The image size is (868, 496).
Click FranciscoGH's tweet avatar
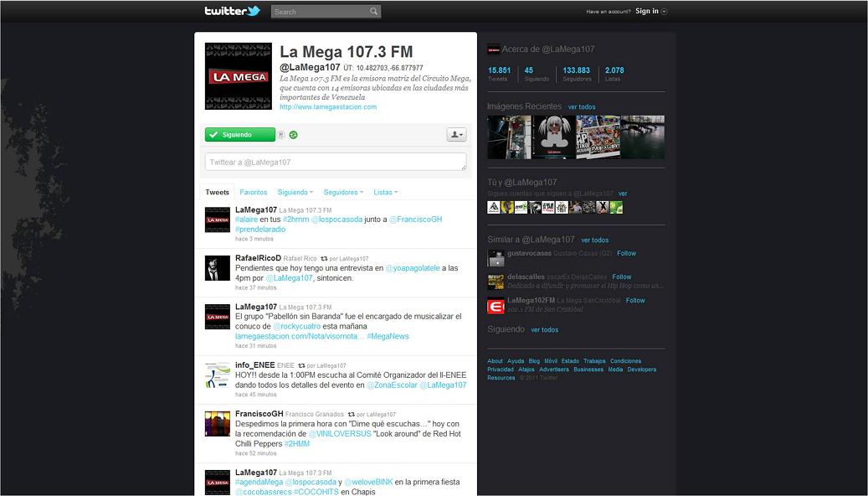pyautogui.click(x=217, y=425)
